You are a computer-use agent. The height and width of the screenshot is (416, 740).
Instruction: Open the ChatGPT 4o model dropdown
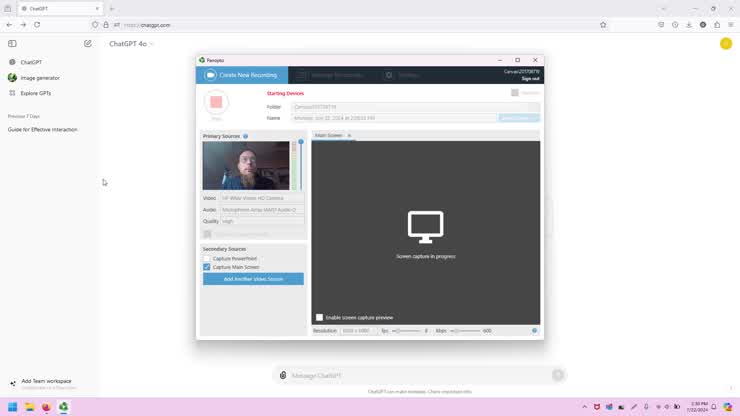pyautogui.click(x=131, y=44)
